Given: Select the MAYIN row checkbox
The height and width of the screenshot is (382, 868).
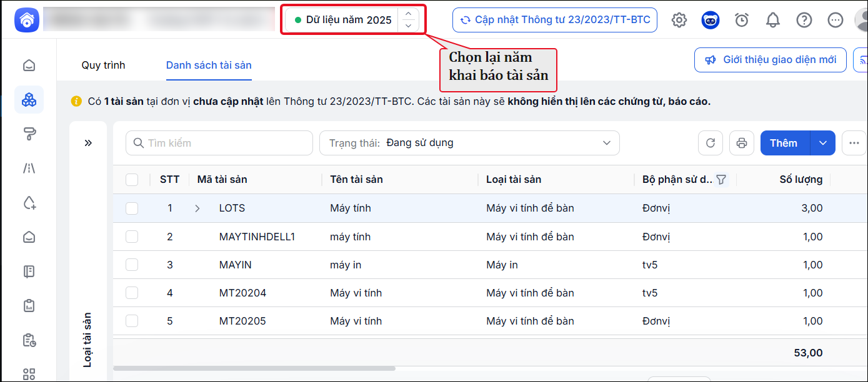Looking at the screenshot, I should point(132,265).
